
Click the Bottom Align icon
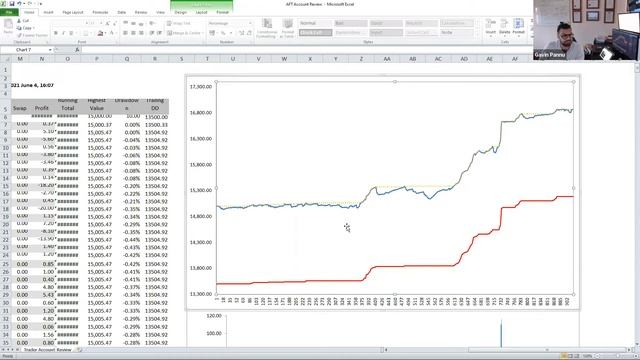coord(141,23)
